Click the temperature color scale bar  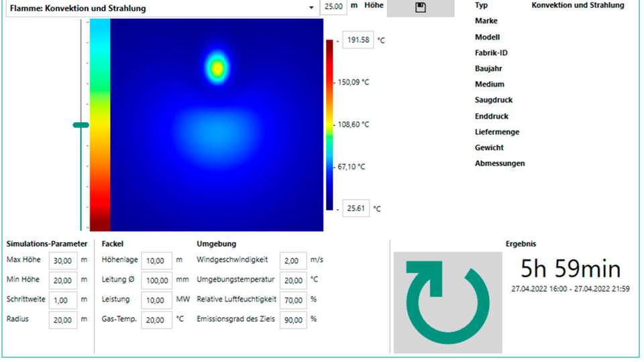coord(329,125)
